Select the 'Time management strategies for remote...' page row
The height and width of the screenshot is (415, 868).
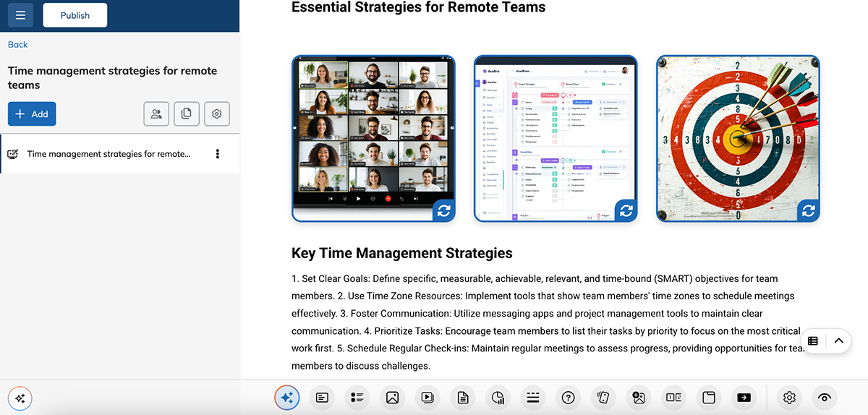coord(120,154)
